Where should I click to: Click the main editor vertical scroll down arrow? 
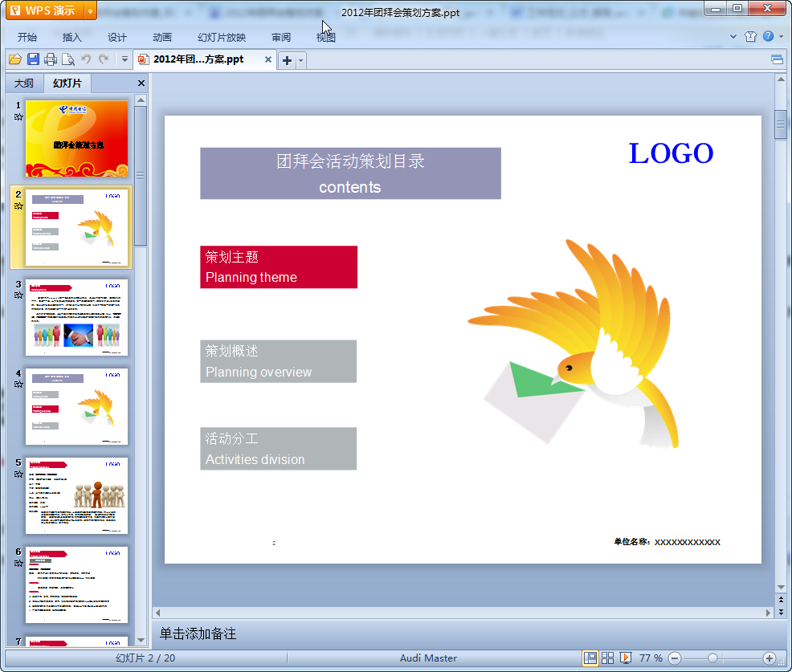click(781, 587)
